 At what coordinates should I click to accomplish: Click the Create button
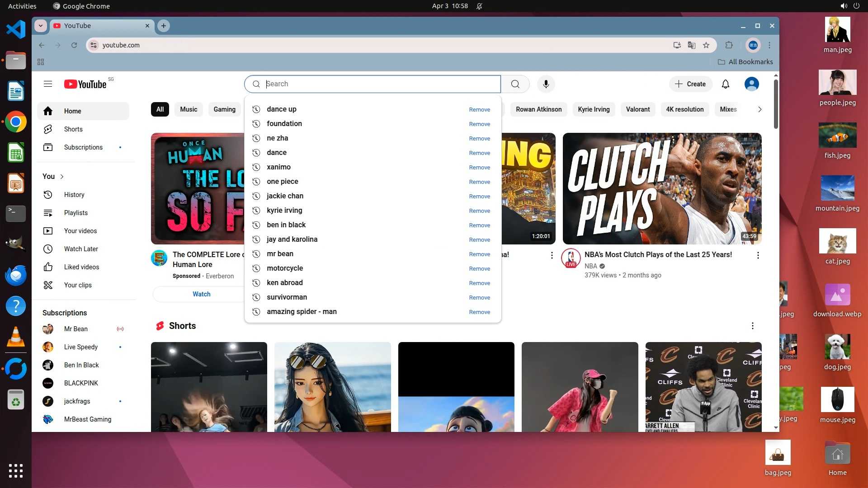click(690, 84)
